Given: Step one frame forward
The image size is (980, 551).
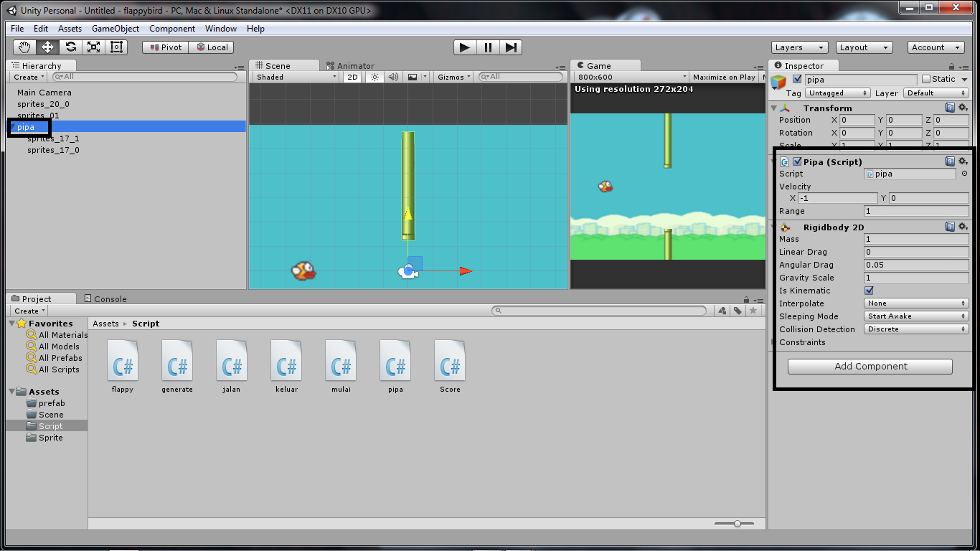Looking at the screenshot, I should tap(510, 47).
